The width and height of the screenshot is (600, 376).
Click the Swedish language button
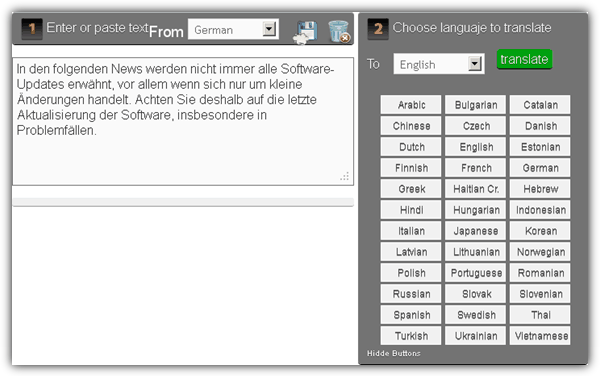476,315
